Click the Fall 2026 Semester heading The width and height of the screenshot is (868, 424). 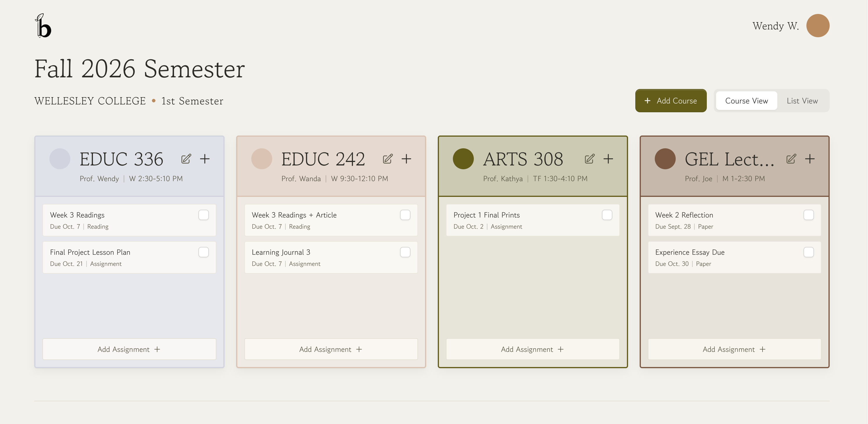tap(139, 69)
